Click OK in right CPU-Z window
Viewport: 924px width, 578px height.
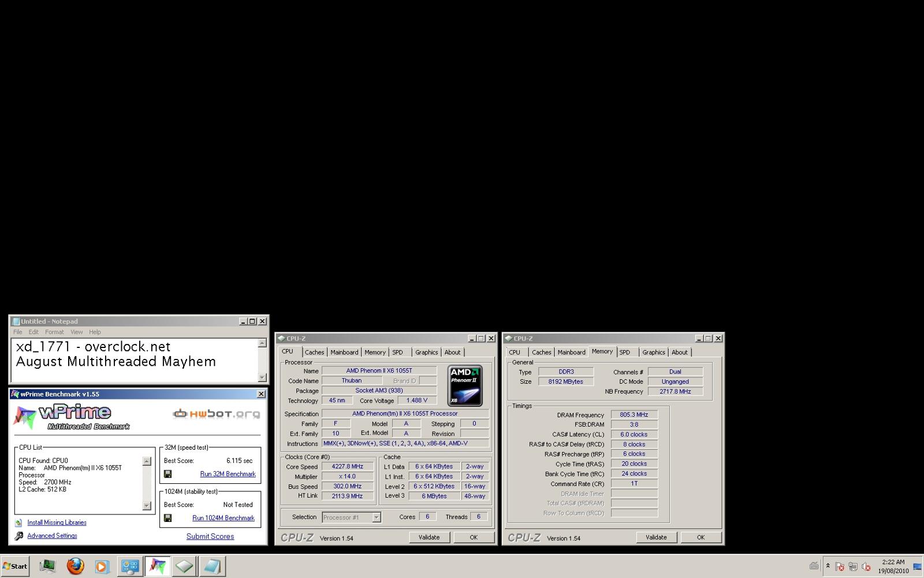coord(701,537)
